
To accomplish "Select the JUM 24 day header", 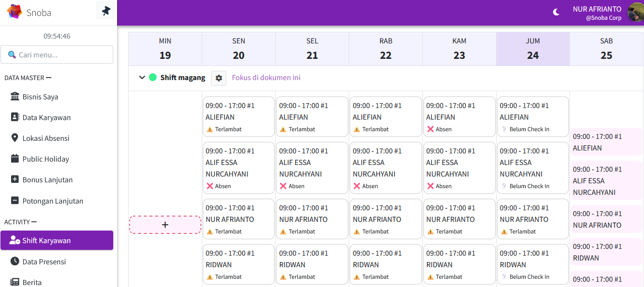I will 532,49.
